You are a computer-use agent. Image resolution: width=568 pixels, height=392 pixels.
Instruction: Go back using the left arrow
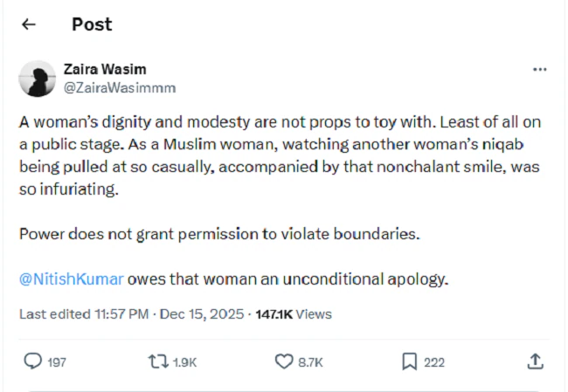coord(29,24)
